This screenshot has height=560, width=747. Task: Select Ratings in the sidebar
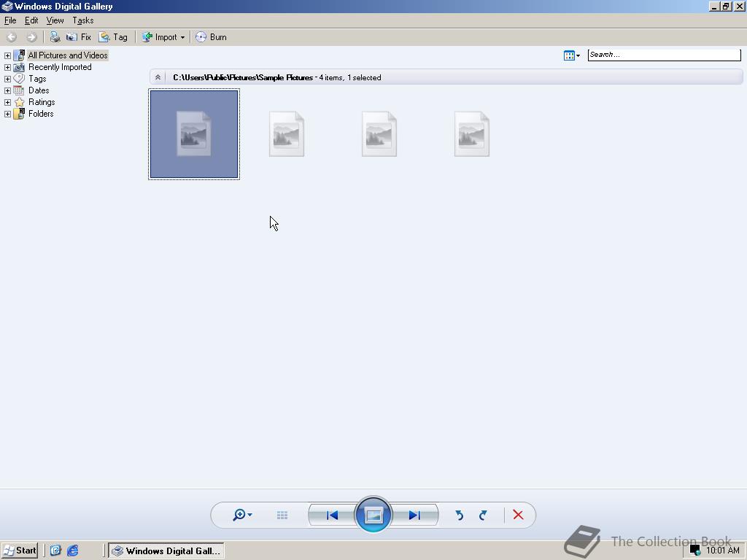click(x=42, y=102)
